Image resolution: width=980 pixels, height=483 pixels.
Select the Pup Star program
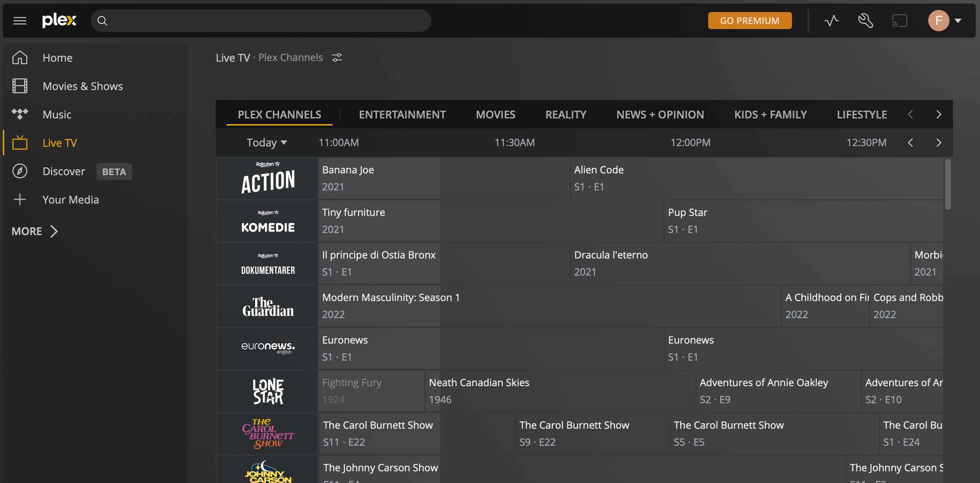[803, 221]
